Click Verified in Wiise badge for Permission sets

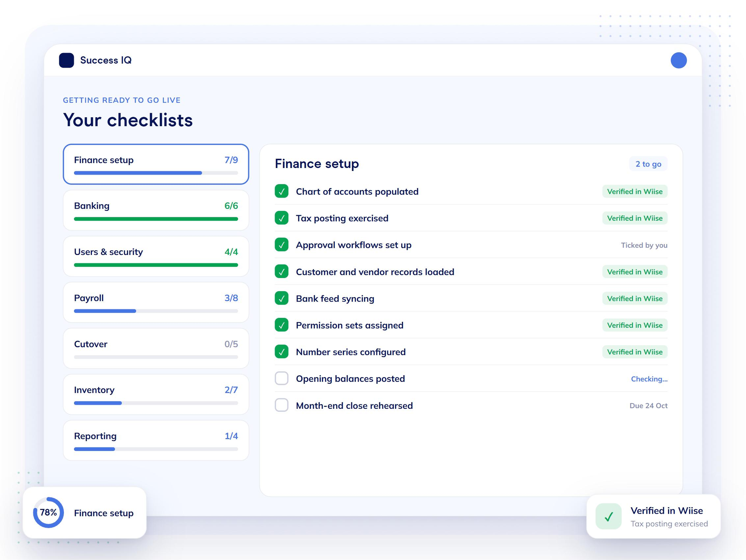click(x=634, y=325)
